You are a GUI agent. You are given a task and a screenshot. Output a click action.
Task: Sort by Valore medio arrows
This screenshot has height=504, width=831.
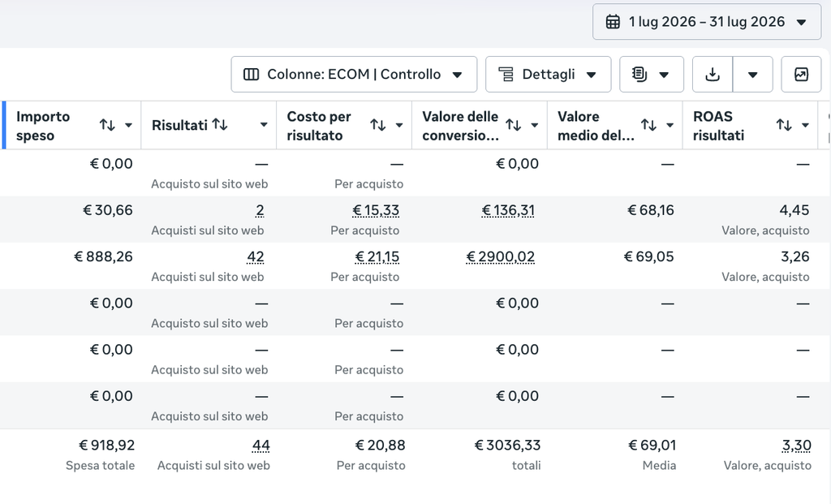click(x=648, y=125)
